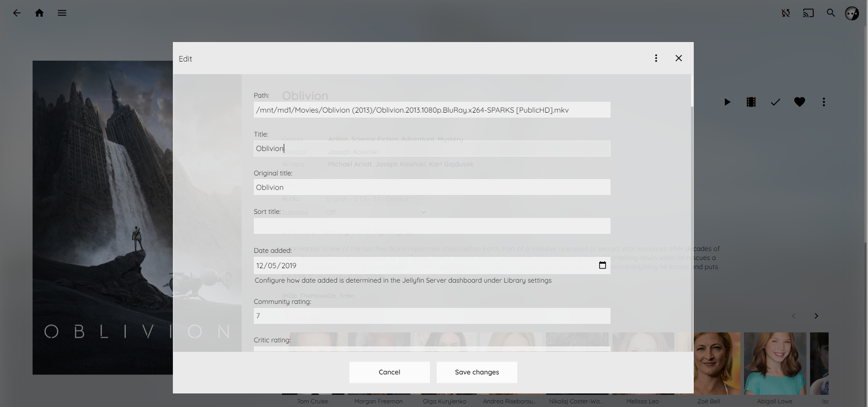Click the Edit dialog scrollbar
Screen dimensions: 868x407
(x=692, y=90)
